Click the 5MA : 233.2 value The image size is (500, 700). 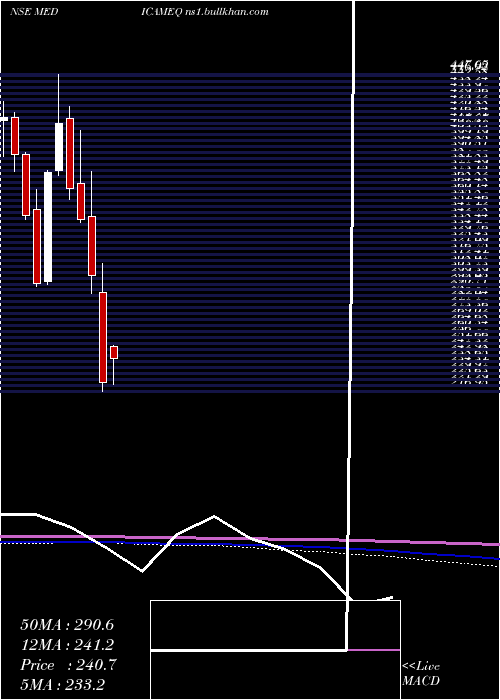coord(62,684)
